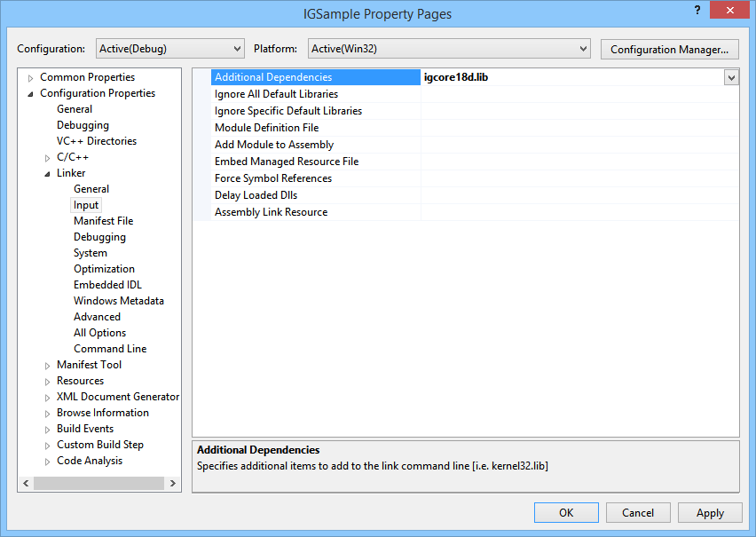Select VC++ Directories in the tree
The height and width of the screenshot is (537, 756).
[96, 141]
